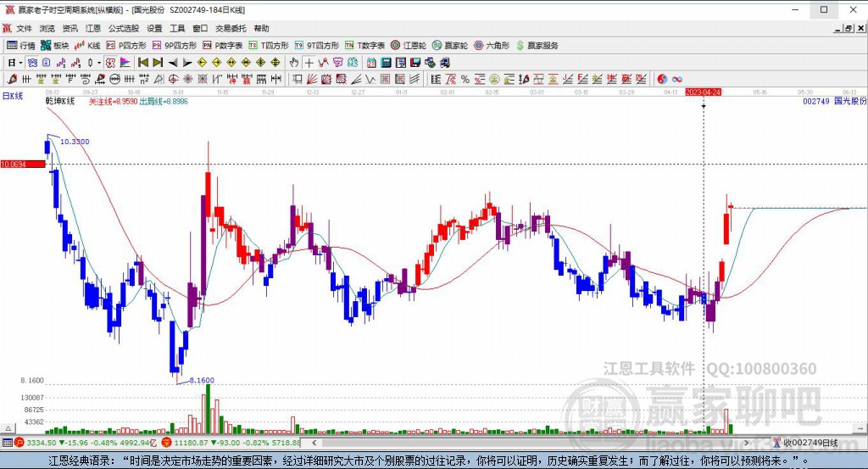868x469 pixels.
Task: Restore the inner child window button
Action: tap(848, 28)
